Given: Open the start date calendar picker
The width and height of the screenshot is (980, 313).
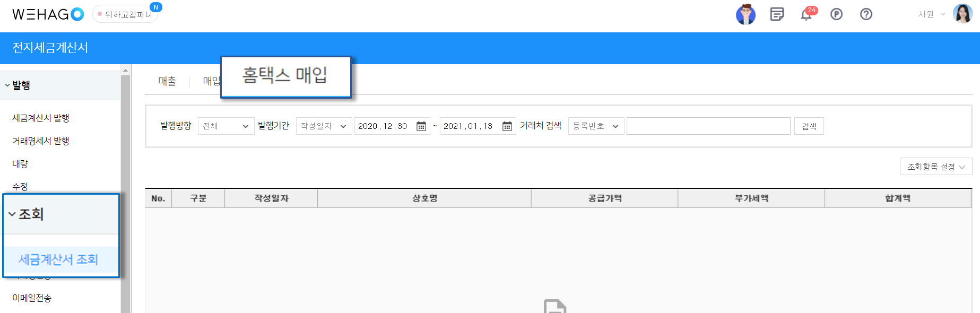Looking at the screenshot, I should coord(421,126).
